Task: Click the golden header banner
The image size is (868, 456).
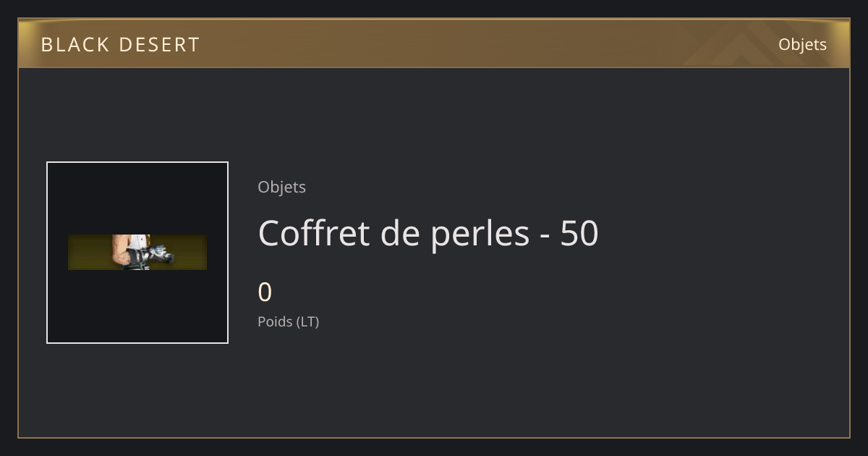Action: click(434, 43)
